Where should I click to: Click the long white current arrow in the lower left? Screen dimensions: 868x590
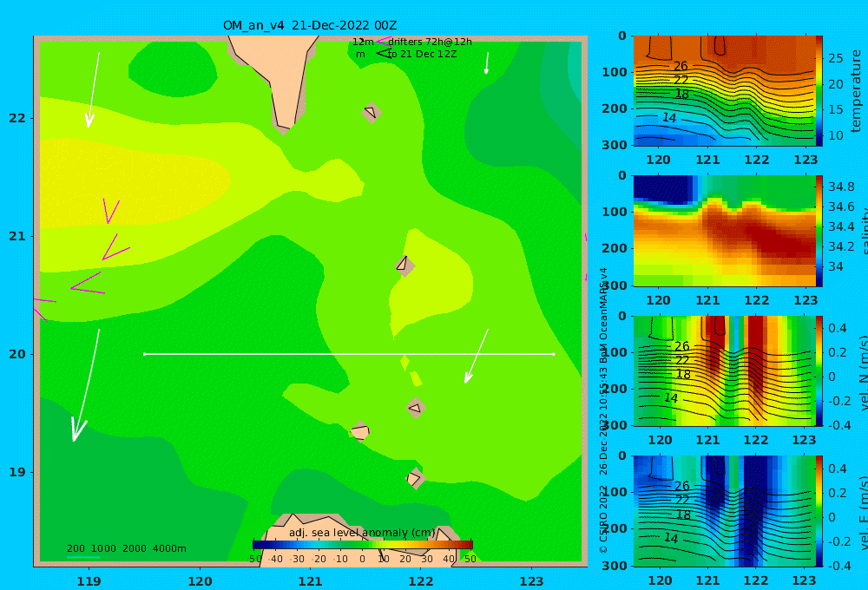tap(86, 384)
